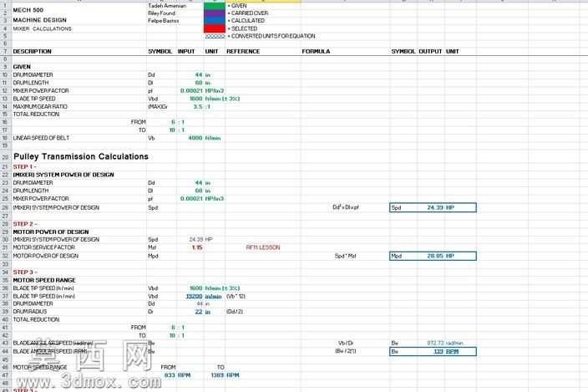Click the 0.00021 value in row 12

[191, 91]
